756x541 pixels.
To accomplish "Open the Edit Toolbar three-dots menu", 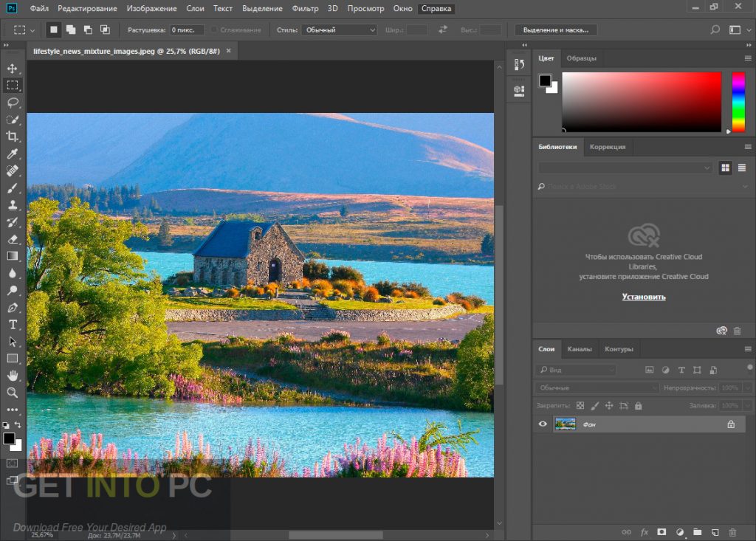I will coord(13,410).
